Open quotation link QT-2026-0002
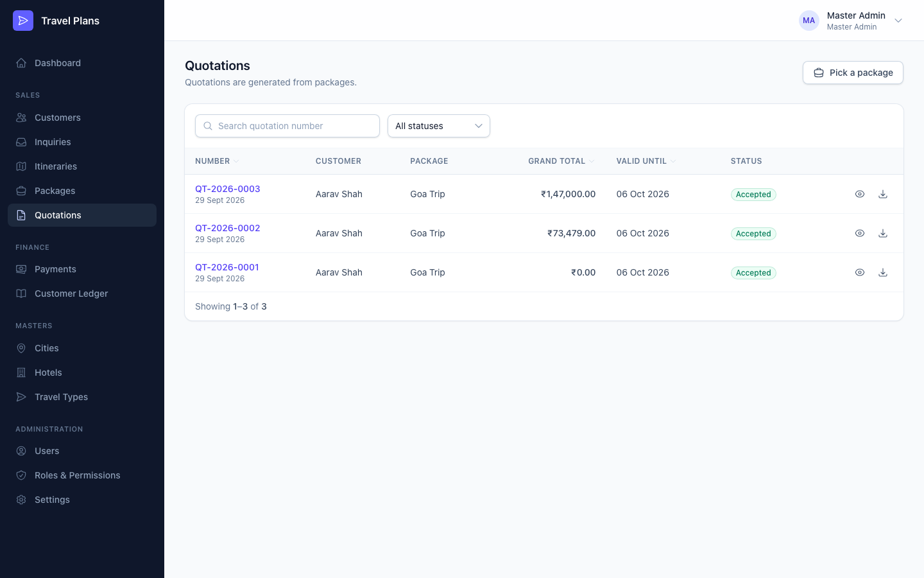Viewport: 924px width, 578px height. pyautogui.click(x=228, y=228)
